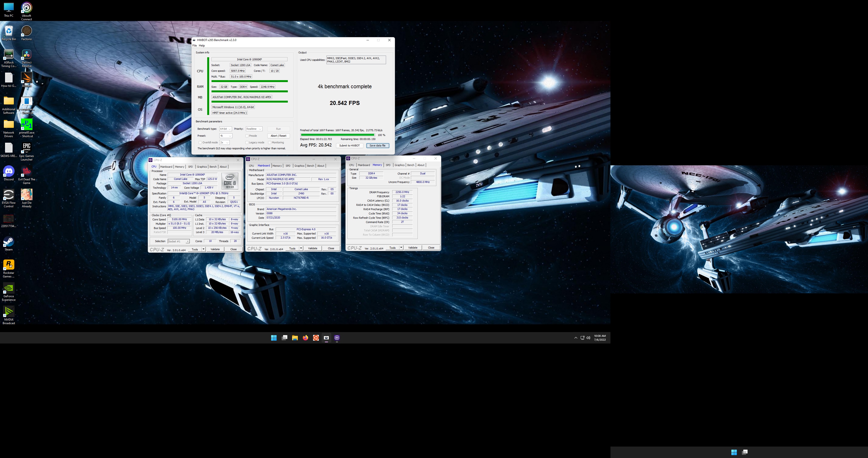Click Save data file button
The image size is (868, 458).
377,146
